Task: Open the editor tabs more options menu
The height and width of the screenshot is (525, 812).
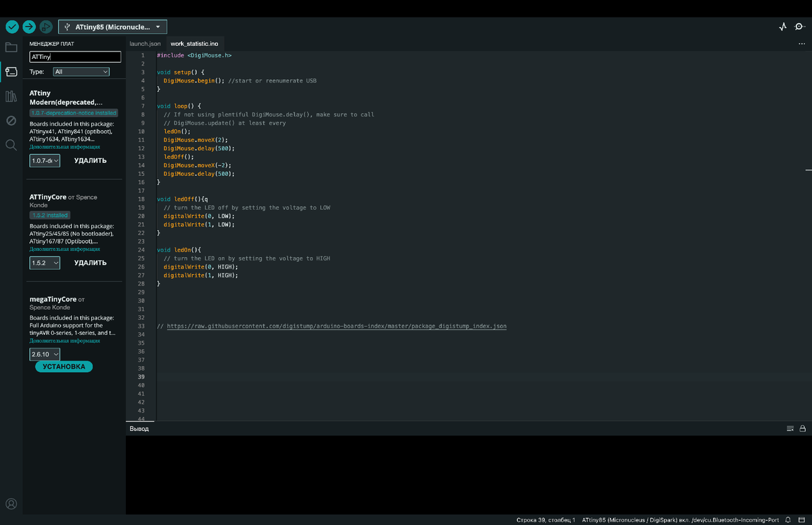Action: (x=803, y=43)
